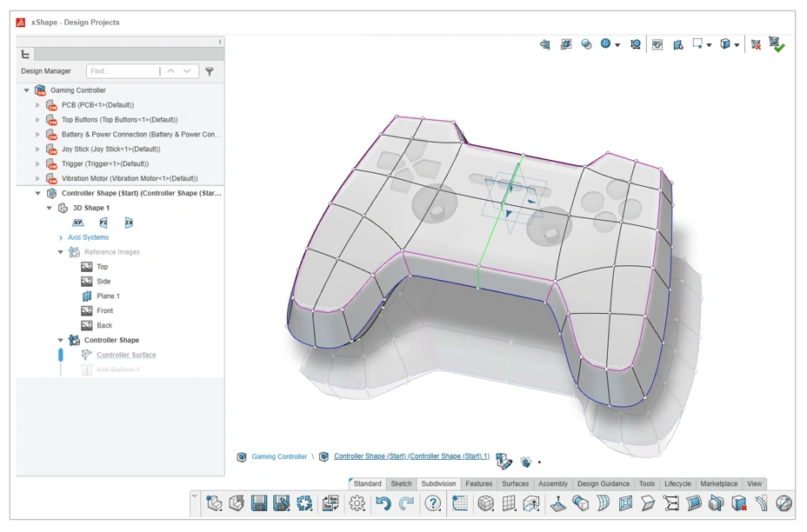807x532 pixels.
Task: Click the New Component icon in Standard toolbar
Action: [x=214, y=502]
